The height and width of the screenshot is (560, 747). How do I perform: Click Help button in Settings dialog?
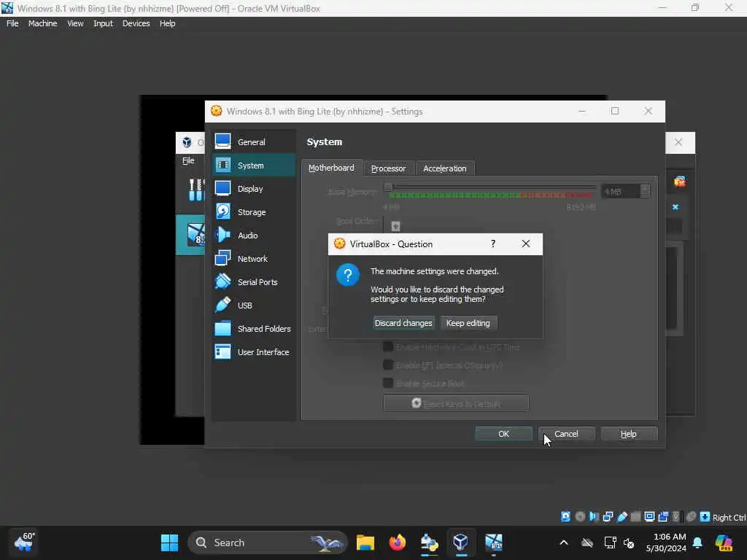coord(629,434)
